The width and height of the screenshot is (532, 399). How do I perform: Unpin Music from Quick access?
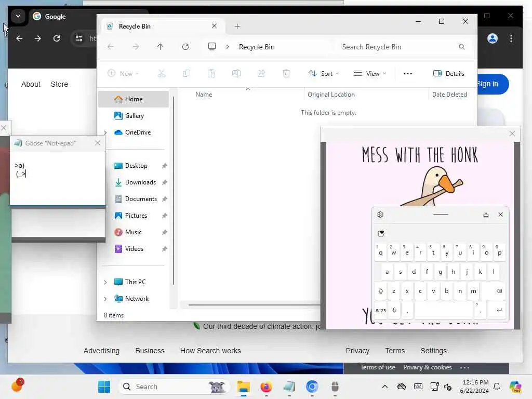click(165, 232)
